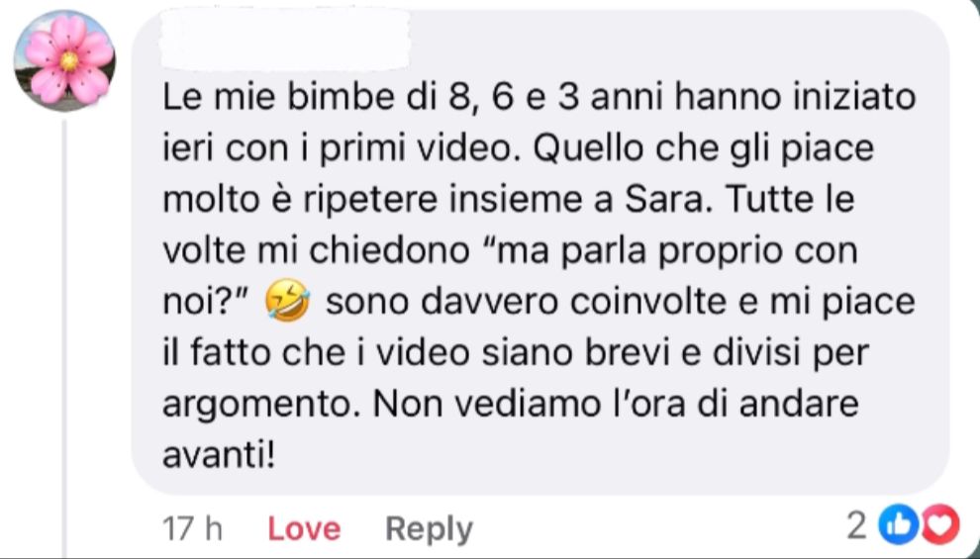The width and height of the screenshot is (980, 559).
Task: Click the blurred commenter name
Action: point(285,40)
